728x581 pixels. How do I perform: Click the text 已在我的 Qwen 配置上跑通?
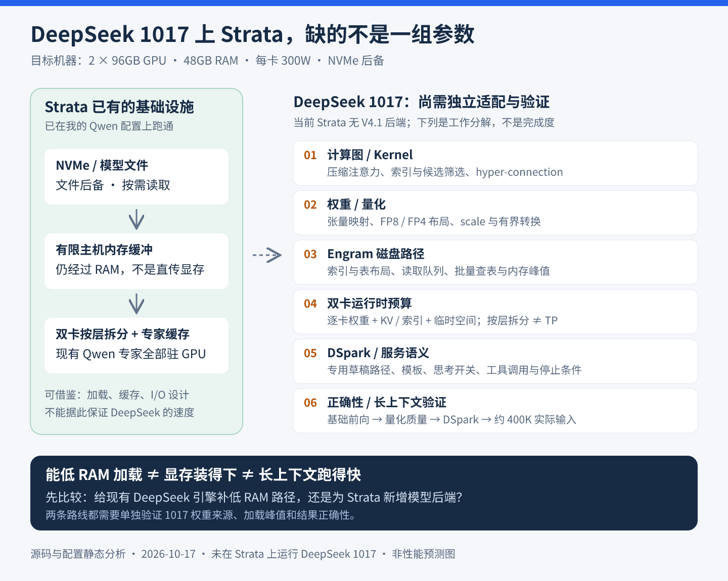tap(109, 126)
